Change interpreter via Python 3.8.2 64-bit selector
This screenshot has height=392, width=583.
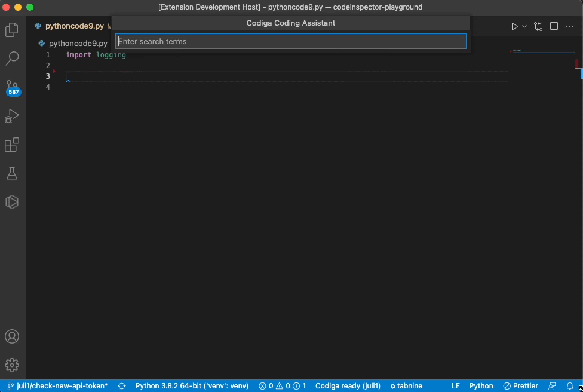[x=191, y=385]
